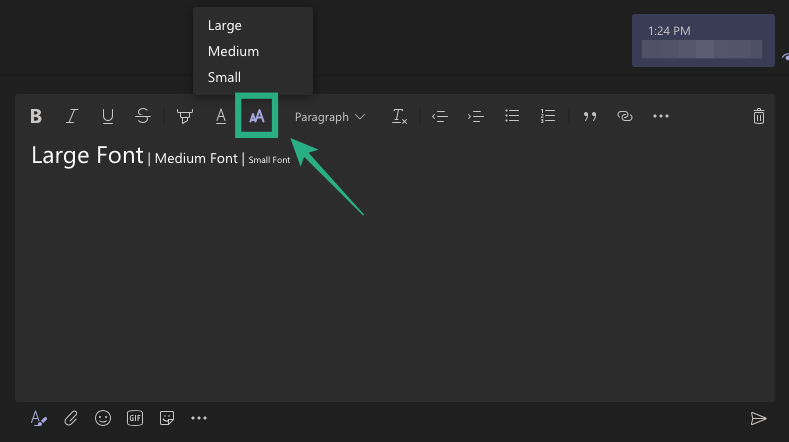Click 'Medium Font' text in message

pyautogui.click(x=196, y=159)
